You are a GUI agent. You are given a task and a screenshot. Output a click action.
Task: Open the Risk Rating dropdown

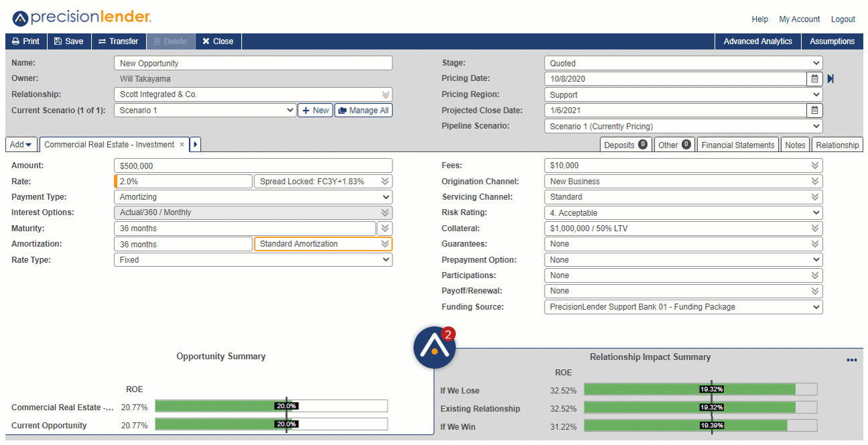click(683, 213)
